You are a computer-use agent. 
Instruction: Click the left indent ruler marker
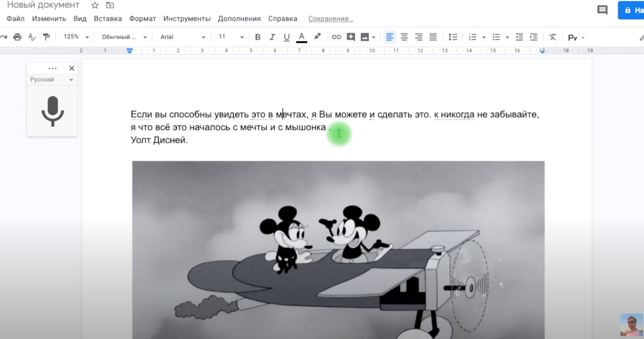point(130,50)
